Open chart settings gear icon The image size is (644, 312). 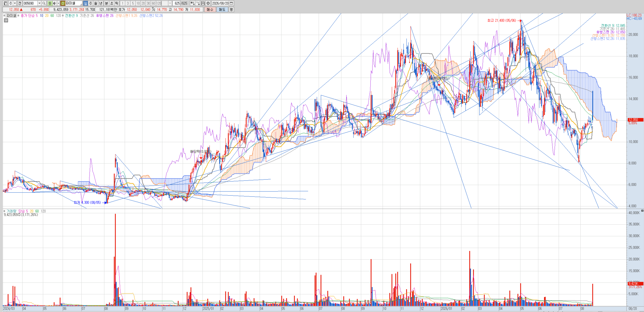[208, 3]
